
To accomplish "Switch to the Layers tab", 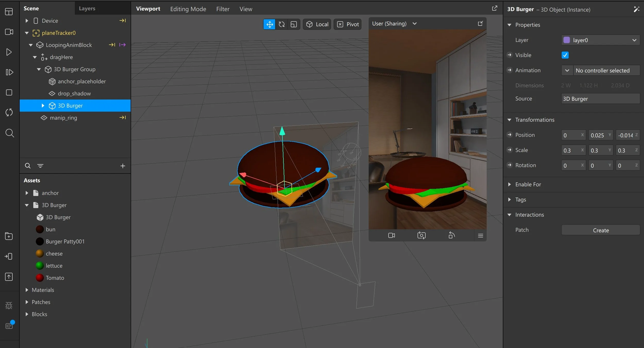I will coord(87,9).
